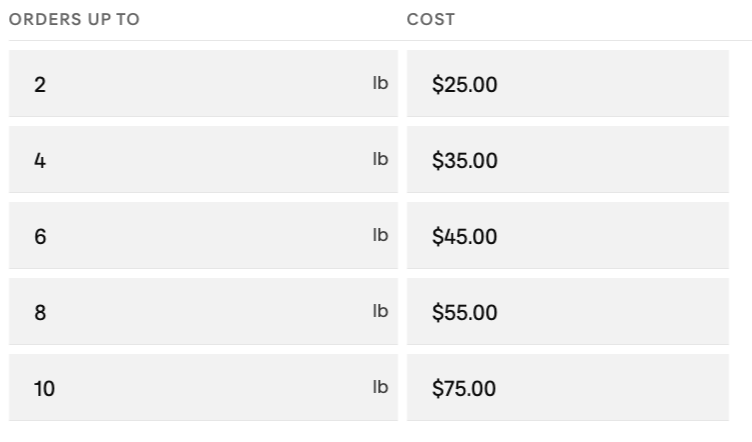Select the 4 lb weight limit field
Screen dimensions: 752x442
coord(203,160)
